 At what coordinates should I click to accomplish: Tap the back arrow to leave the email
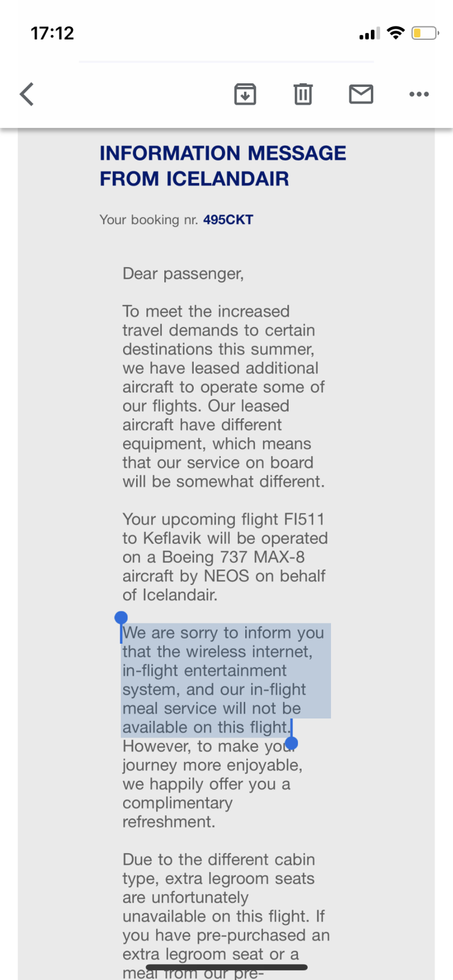click(27, 94)
